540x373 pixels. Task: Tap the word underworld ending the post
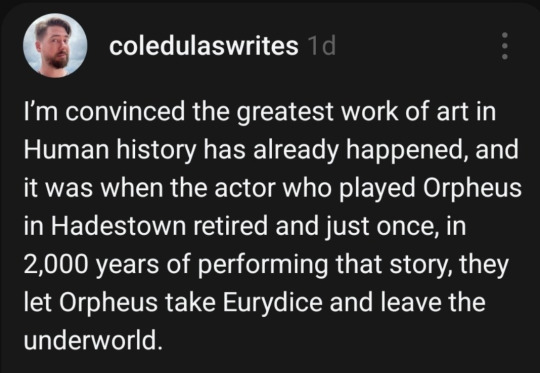click(x=93, y=340)
